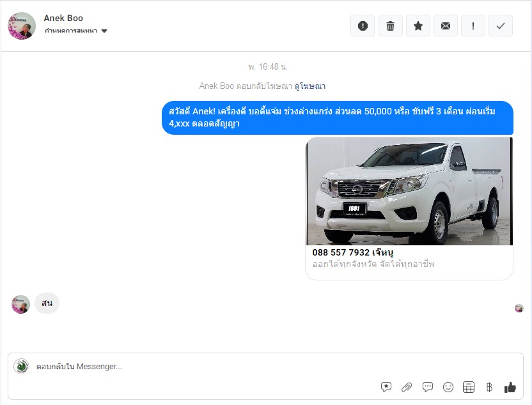
Task: Click Anek Boo ตอบกลับโฆษณา notice text
Action: [246, 86]
